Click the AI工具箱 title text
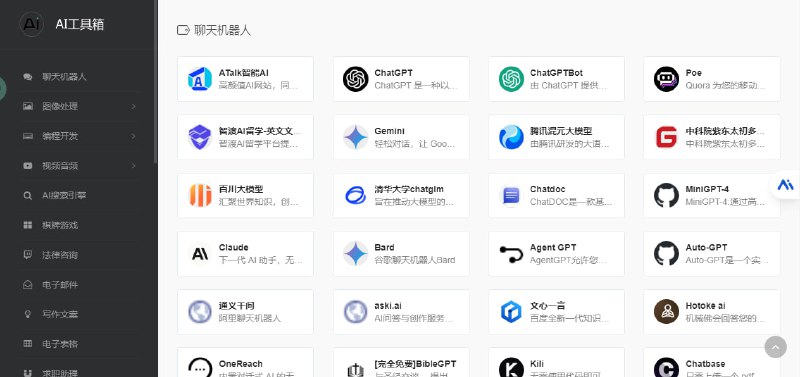 pyautogui.click(x=80, y=24)
